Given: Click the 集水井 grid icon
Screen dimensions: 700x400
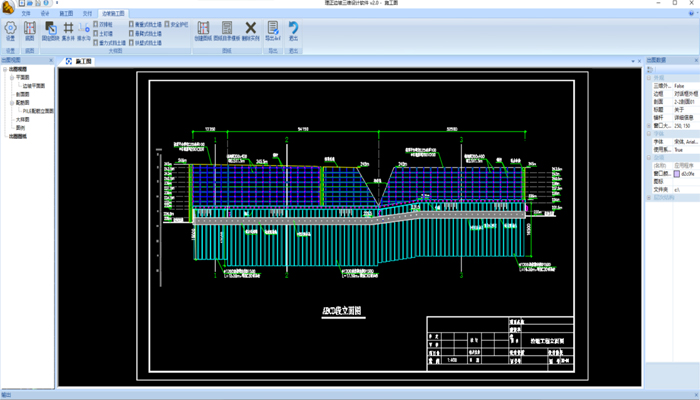Looking at the screenshot, I should (68, 30).
